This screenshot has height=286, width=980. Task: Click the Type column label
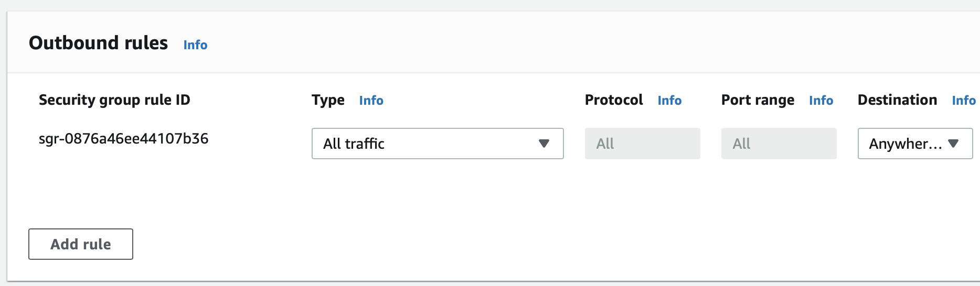[328, 100]
